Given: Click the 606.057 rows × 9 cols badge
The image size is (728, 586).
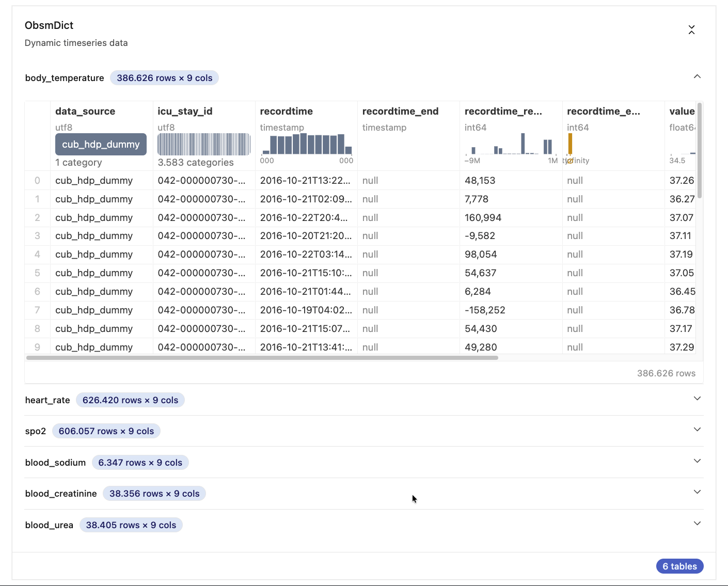Looking at the screenshot, I should click(x=106, y=431).
